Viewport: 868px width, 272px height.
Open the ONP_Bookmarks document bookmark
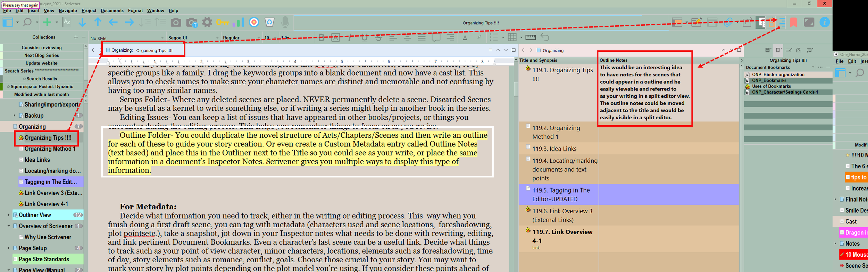(x=788, y=80)
